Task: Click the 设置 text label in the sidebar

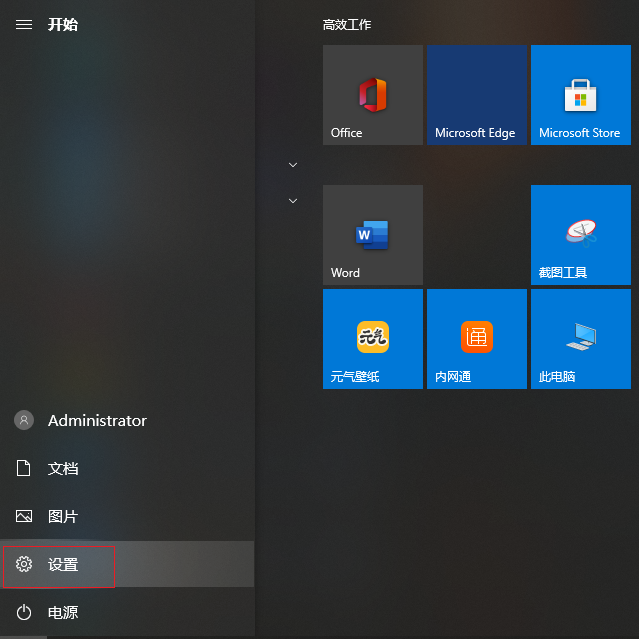Action: point(63,565)
